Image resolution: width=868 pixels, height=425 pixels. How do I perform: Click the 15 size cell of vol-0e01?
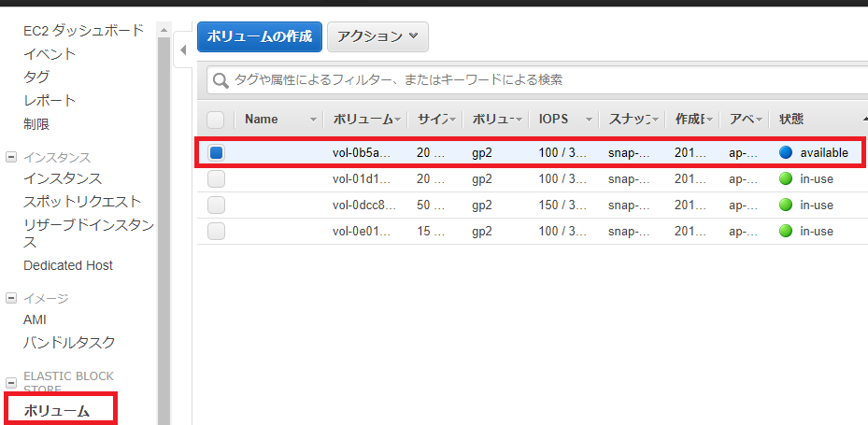[x=431, y=232]
